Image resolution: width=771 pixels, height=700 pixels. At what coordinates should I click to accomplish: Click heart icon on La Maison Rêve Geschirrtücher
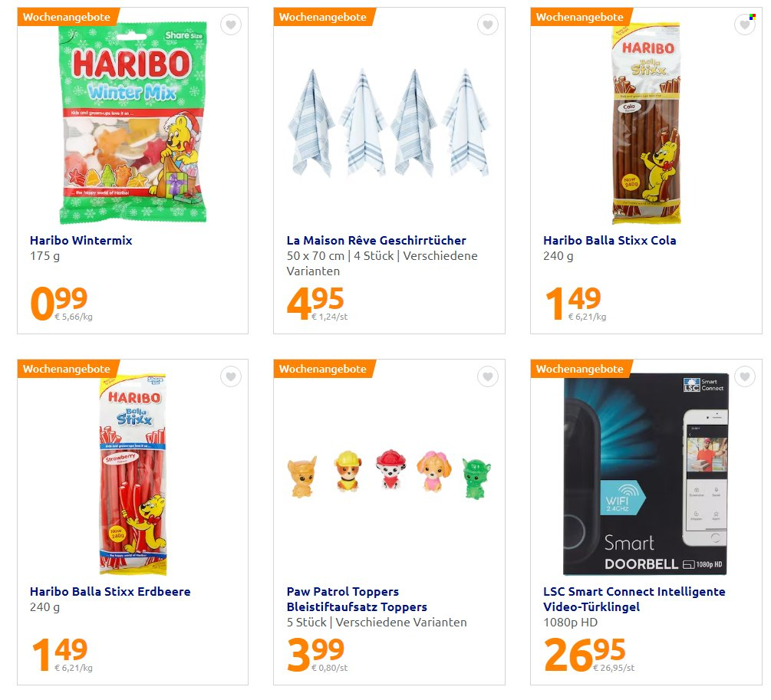[488, 25]
